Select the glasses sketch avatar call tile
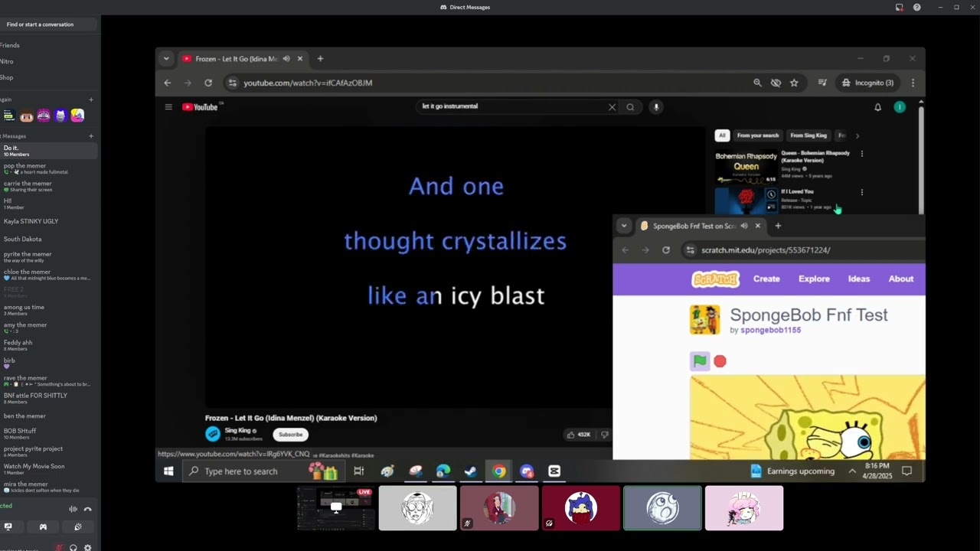 point(417,508)
